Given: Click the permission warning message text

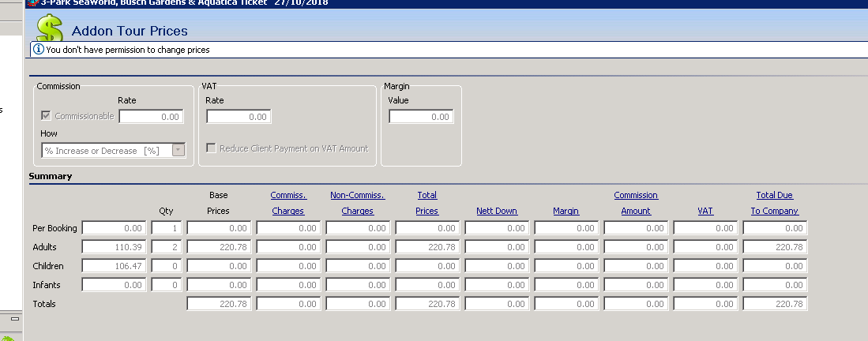Looking at the screenshot, I should [128, 50].
